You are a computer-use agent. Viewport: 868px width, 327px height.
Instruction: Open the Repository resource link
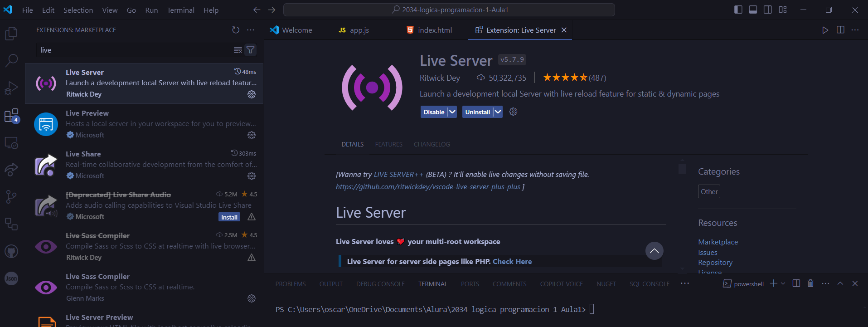pyautogui.click(x=715, y=262)
